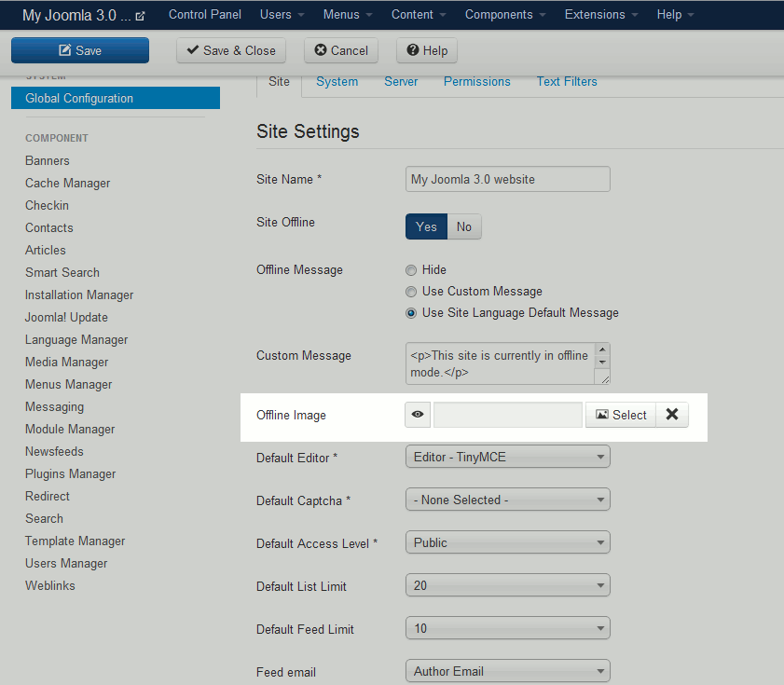Screen dimensions: 784x685
Task: Click the eye preview icon for Offline Image
Action: tap(418, 415)
